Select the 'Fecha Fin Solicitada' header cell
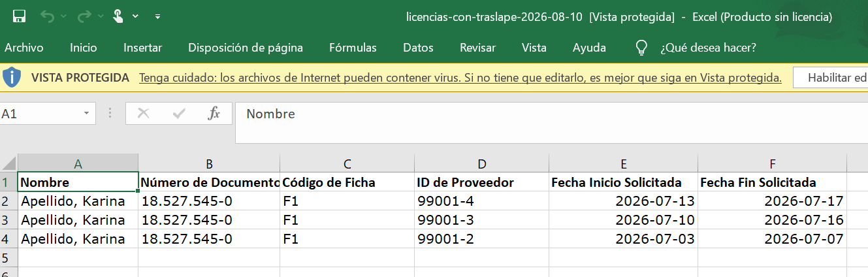The height and width of the screenshot is (277, 868). tap(772, 182)
